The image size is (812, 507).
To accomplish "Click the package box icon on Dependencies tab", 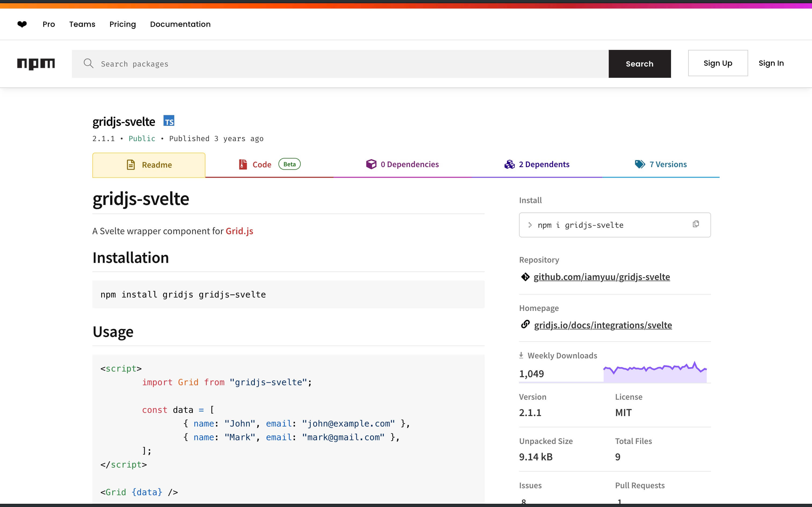I will click(371, 164).
